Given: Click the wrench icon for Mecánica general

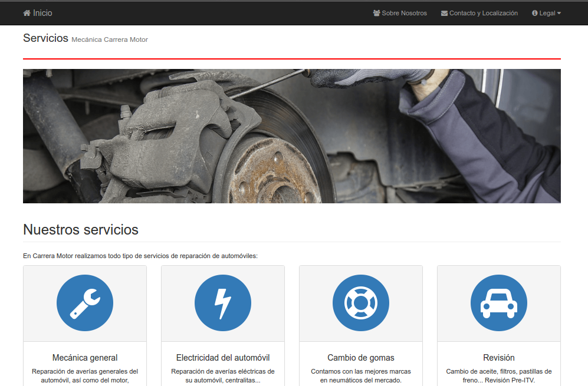Looking at the screenshot, I should [x=85, y=303].
